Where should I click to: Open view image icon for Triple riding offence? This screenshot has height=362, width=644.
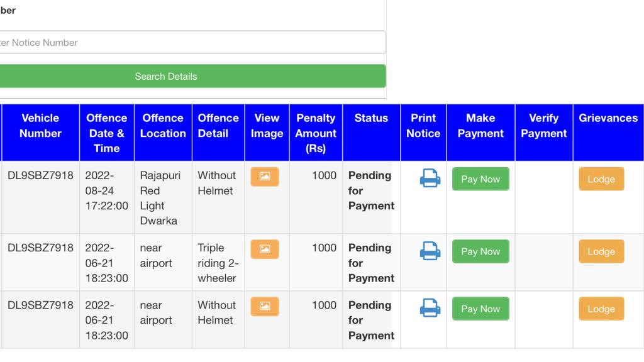265,249
